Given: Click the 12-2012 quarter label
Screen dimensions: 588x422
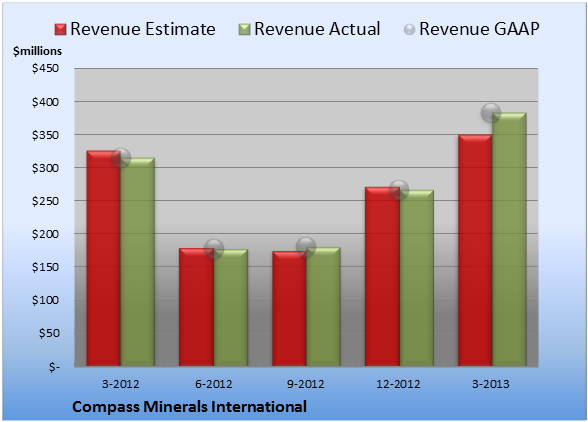Looking at the screenshot, I should click(x=398, y=384).
